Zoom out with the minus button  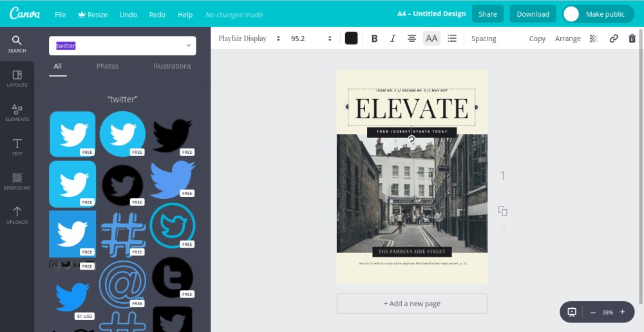[x=592, y=312]
